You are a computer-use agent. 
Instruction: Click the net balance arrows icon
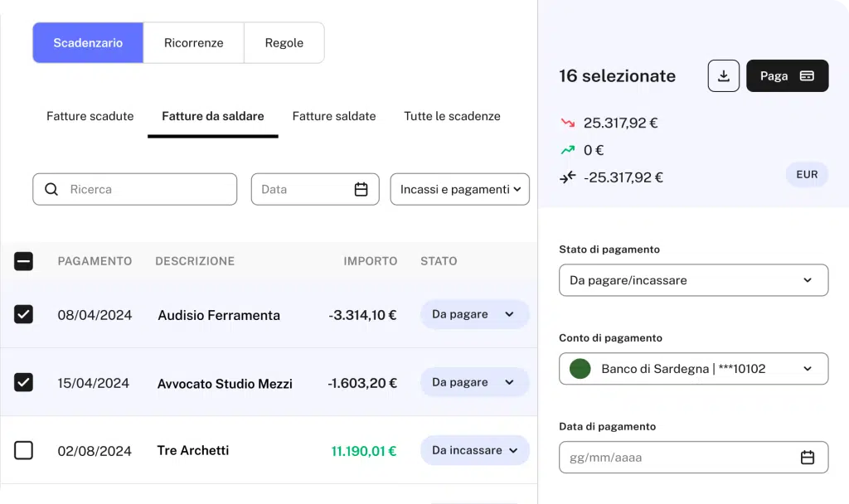pos(568,177)
